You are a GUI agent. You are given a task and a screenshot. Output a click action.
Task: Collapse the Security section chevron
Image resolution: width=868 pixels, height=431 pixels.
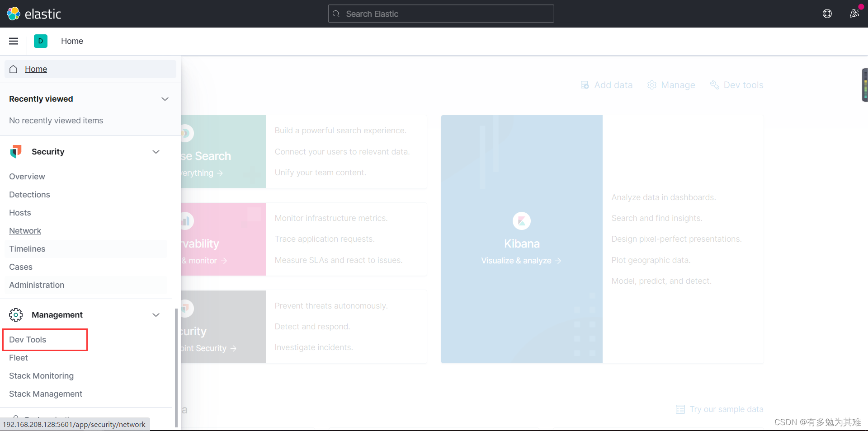point(156,152)
